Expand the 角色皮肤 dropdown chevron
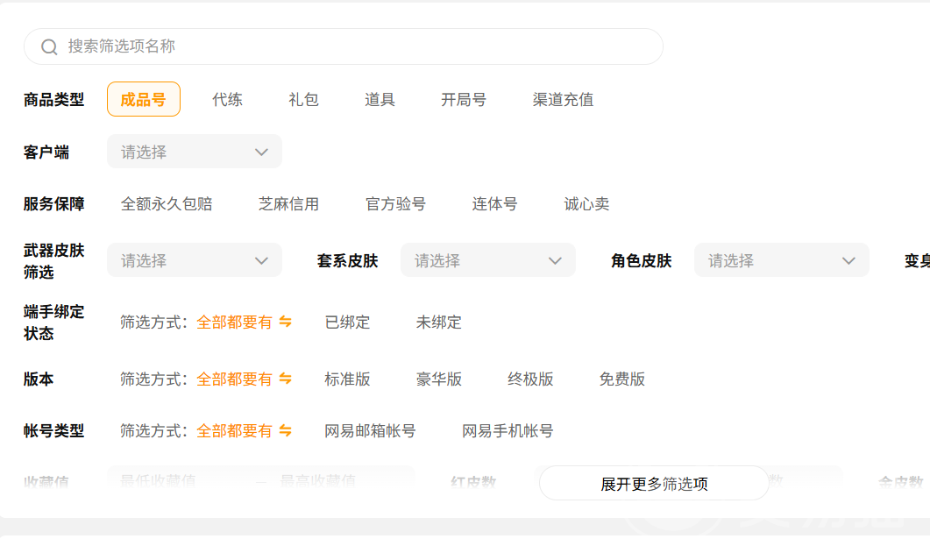930x560 pixels. pyautogui.click(x=848, y=260)
